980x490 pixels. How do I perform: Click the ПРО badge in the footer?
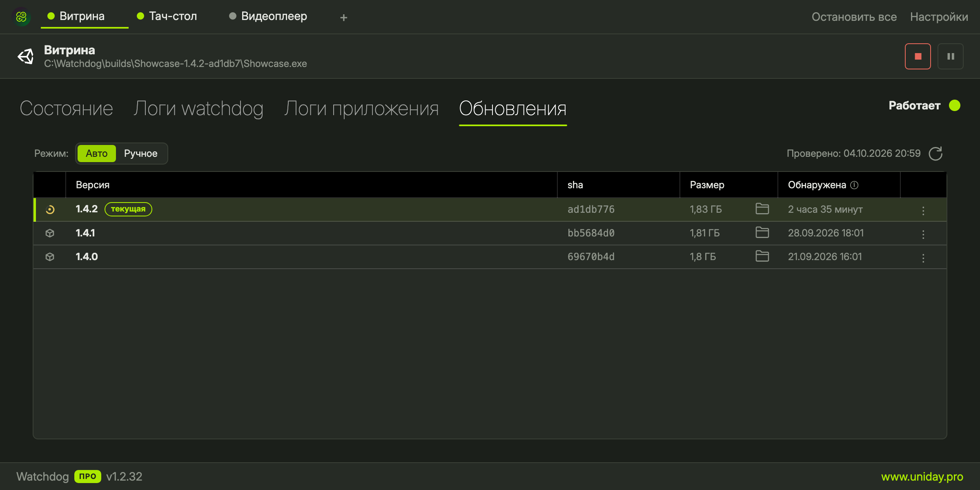pos(87,477)
